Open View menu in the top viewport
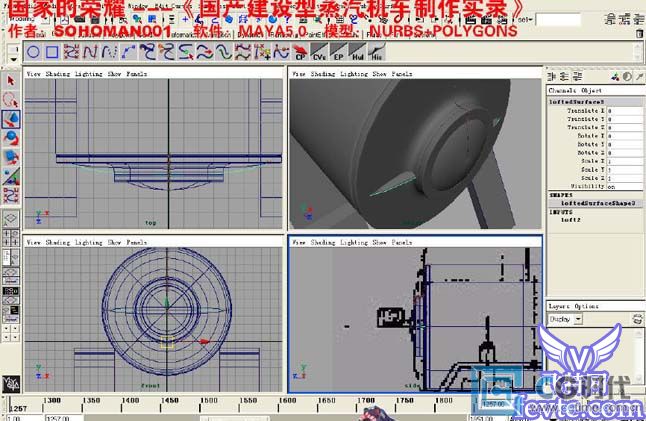Screen dimensions: 646x421 click(x=34, y=74)
